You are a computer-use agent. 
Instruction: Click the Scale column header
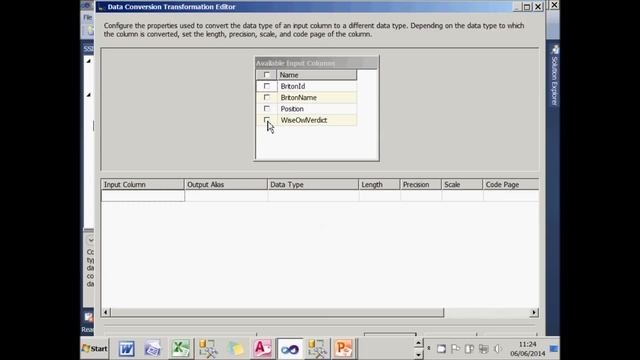point(462,184)
